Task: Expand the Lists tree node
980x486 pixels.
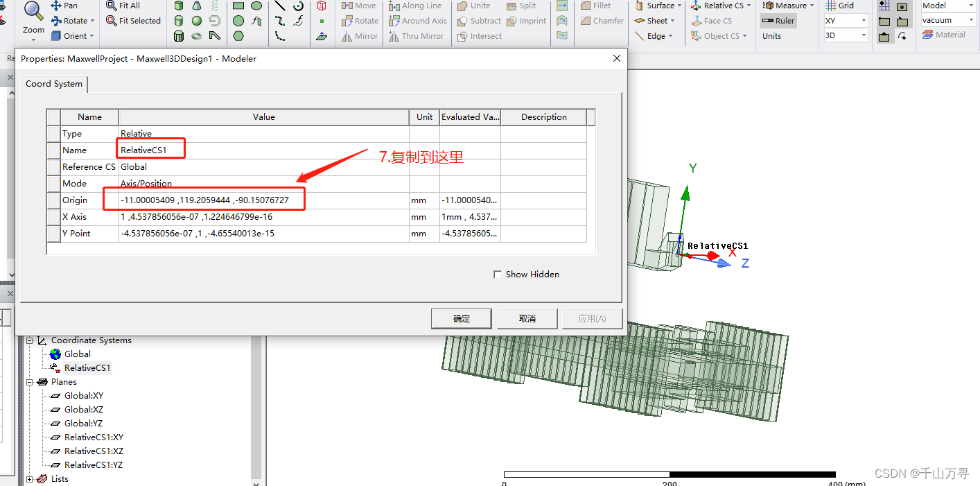Action: (30, 479)
